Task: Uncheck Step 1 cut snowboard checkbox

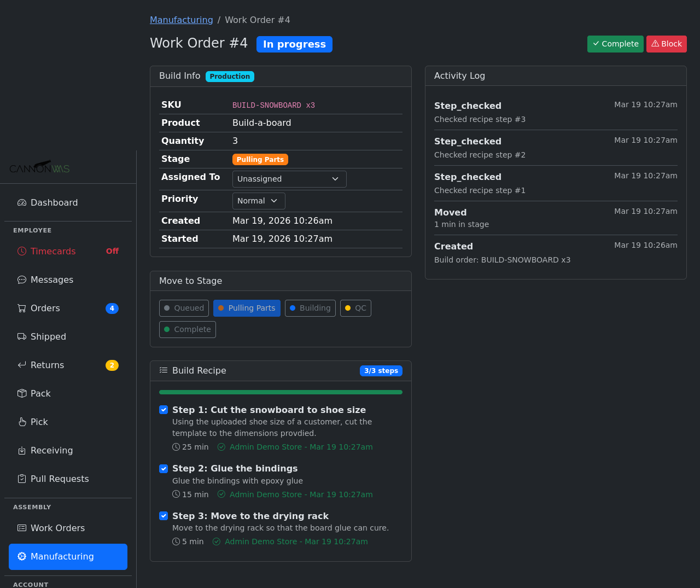Action: click(164, 410)
